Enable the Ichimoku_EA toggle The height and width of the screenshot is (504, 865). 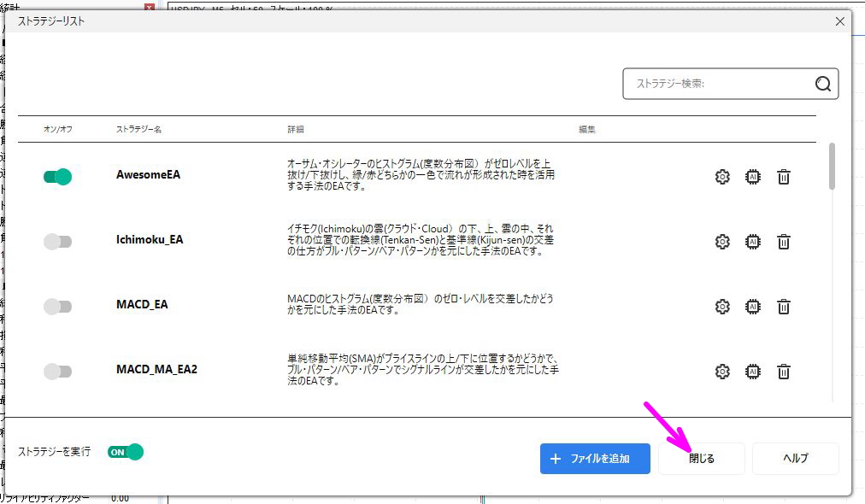[x=58, y=242]
